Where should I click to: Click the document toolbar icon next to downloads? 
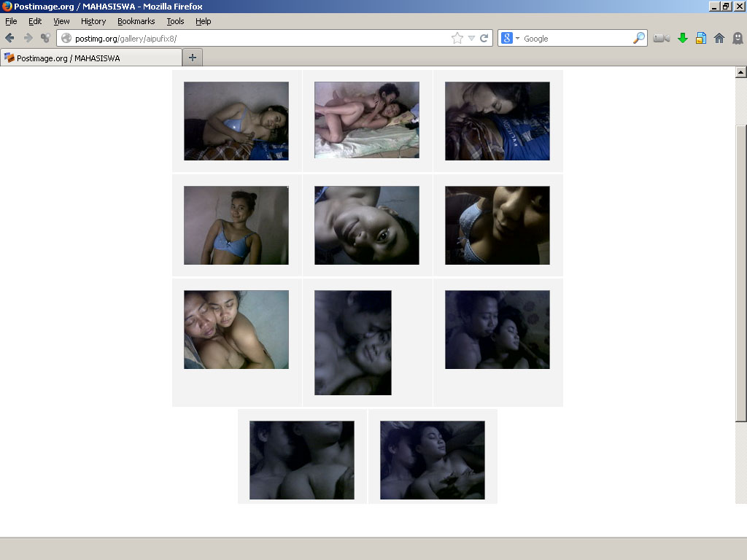(700, 38)
